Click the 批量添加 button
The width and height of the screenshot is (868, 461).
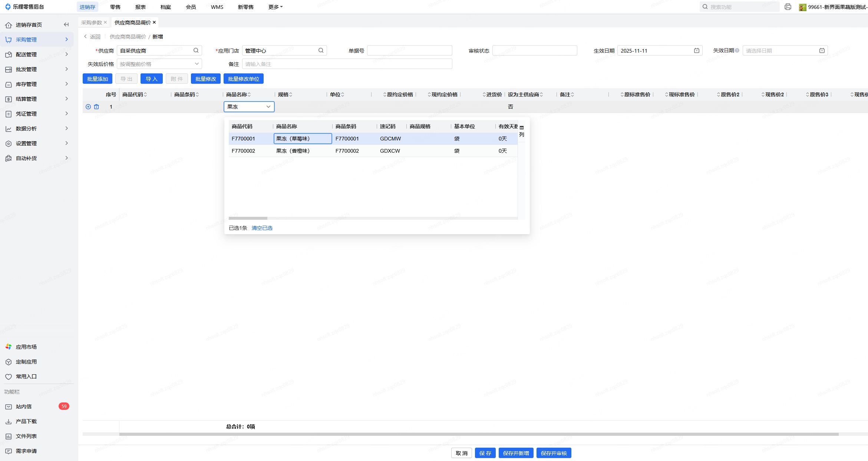pos(98,79)
